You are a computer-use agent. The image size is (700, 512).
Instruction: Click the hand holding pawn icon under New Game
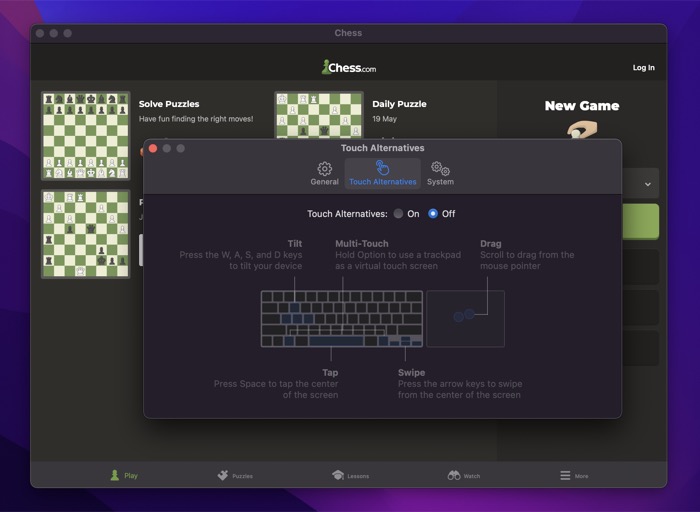[x=582, y=130]
